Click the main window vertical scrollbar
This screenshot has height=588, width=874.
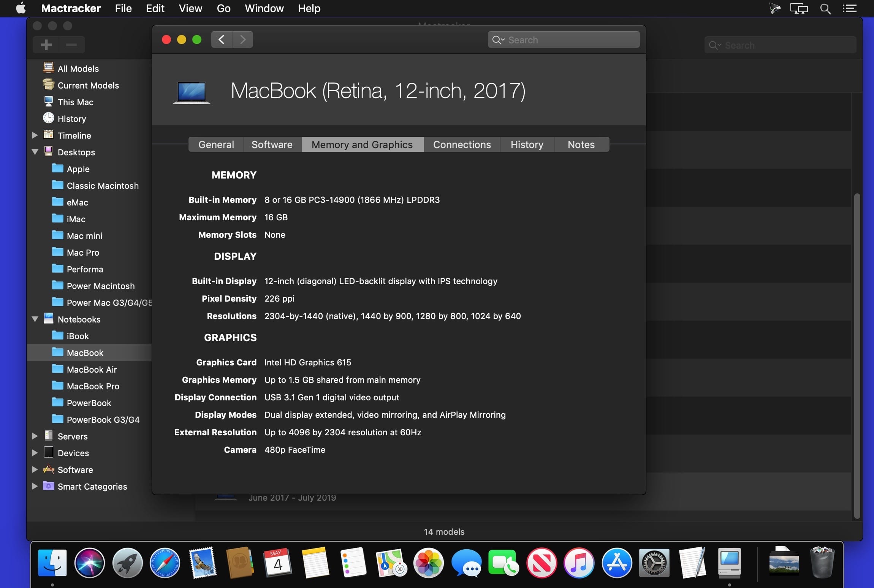[857, 356]
